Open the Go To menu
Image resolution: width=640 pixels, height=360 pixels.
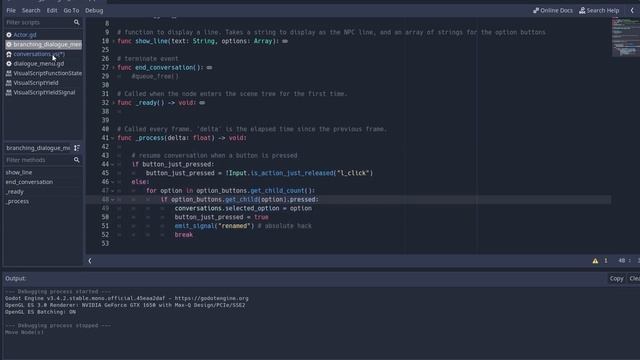tap(71, 10)
